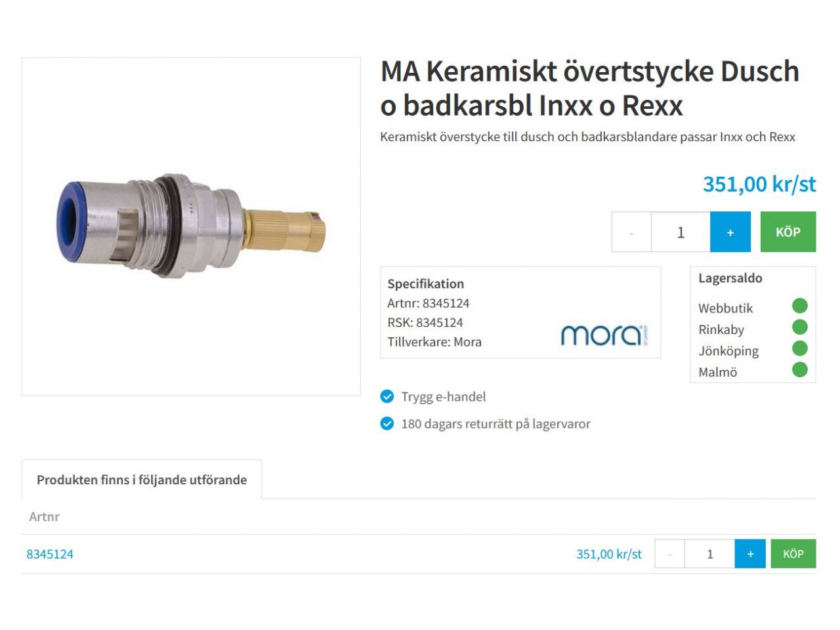Click the Artnr column header
Image resolution: width=840 pixels, height=630 pixels.
pos(44,516)
